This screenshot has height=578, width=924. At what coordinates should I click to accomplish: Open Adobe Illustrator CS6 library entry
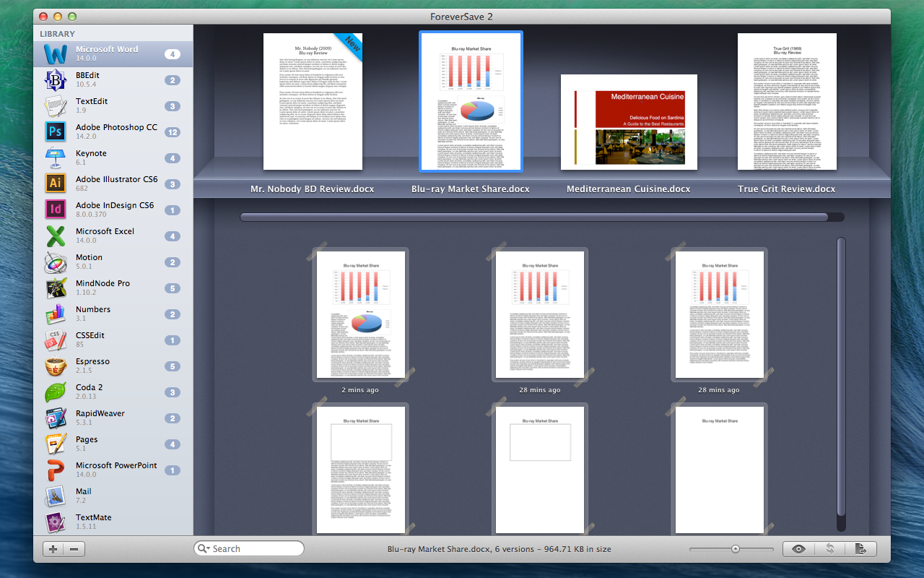(113, 184)
